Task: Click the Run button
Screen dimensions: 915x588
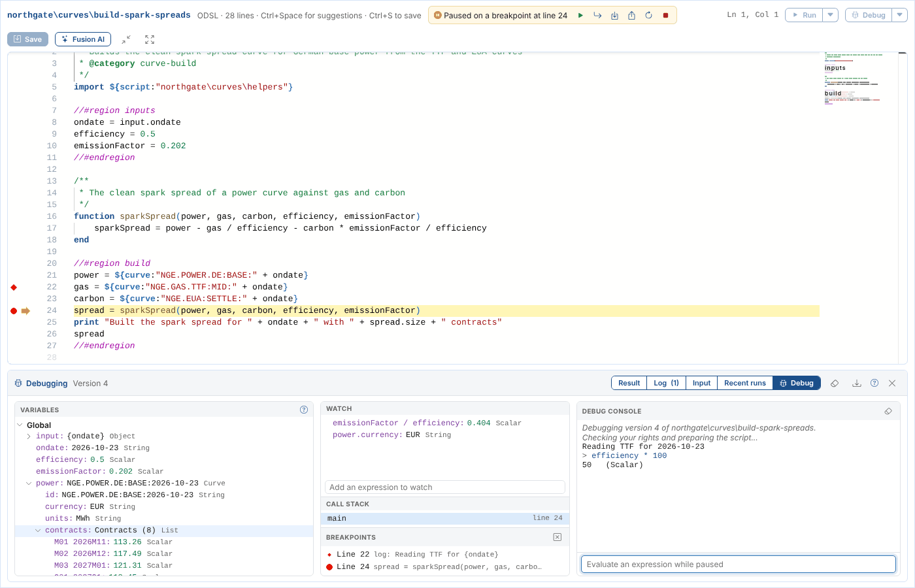Action: (x=804, y=15)
